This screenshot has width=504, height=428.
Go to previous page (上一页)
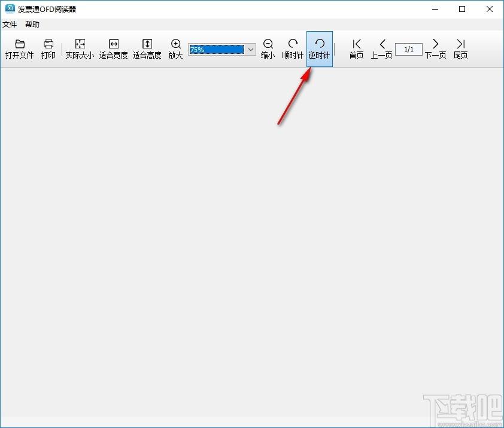click(x=381, y=49)
